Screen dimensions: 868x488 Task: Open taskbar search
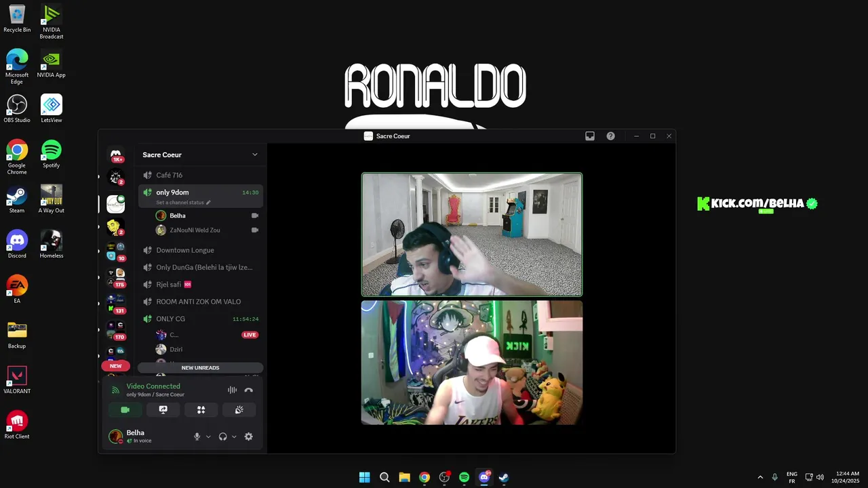384,477
